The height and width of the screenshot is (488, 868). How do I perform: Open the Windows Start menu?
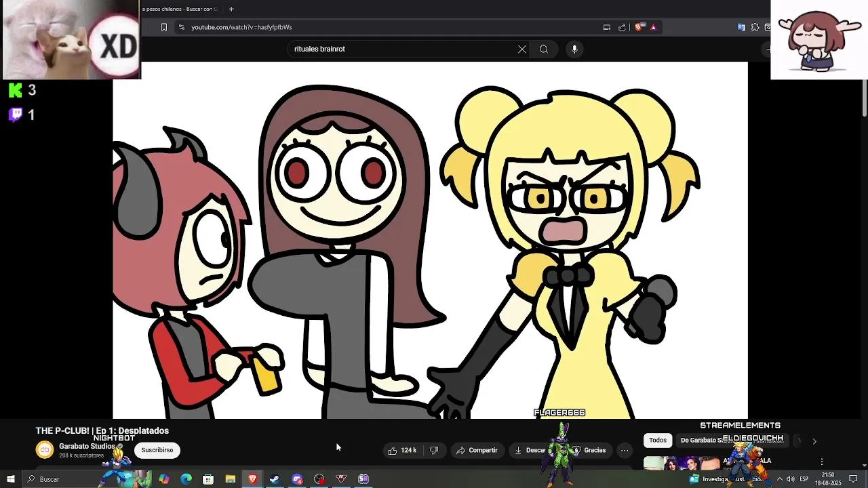[x=10, y=479]
